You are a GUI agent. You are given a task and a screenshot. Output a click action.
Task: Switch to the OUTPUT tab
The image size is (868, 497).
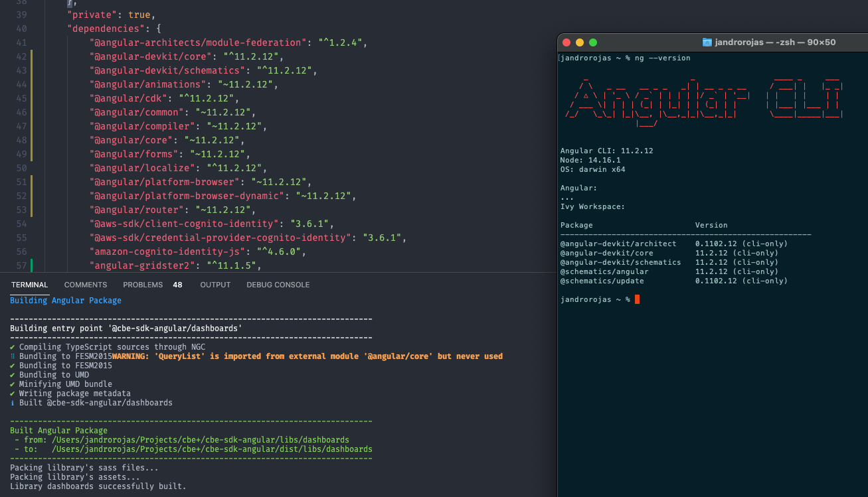(215, 285)
